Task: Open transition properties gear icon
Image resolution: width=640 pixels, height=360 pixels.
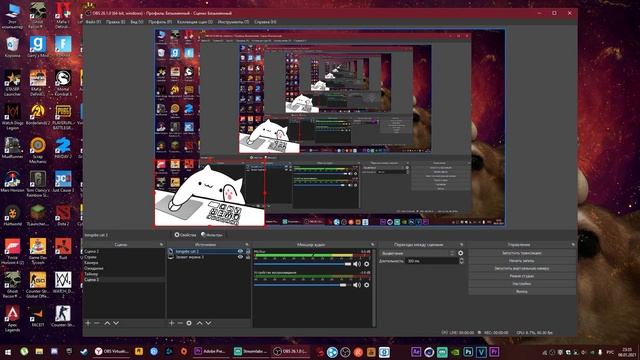Action: point(461,253)
